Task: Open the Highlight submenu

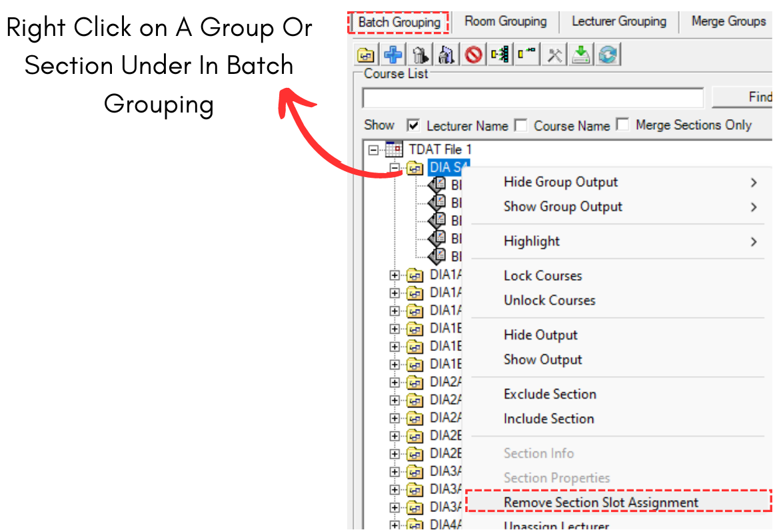Action: 532,242
